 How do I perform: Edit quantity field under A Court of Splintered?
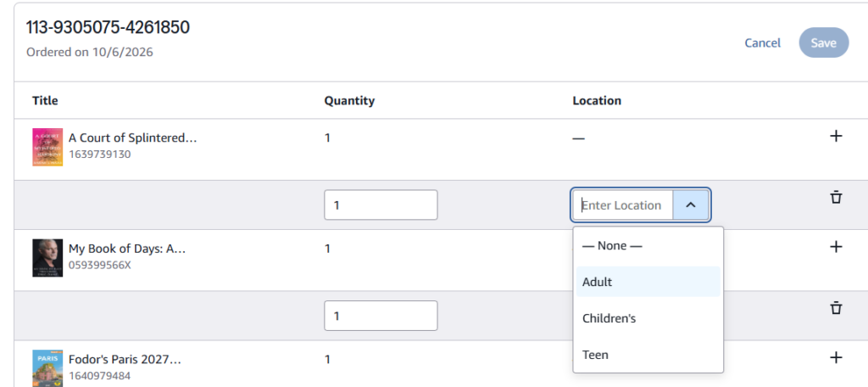click(381, 205)
